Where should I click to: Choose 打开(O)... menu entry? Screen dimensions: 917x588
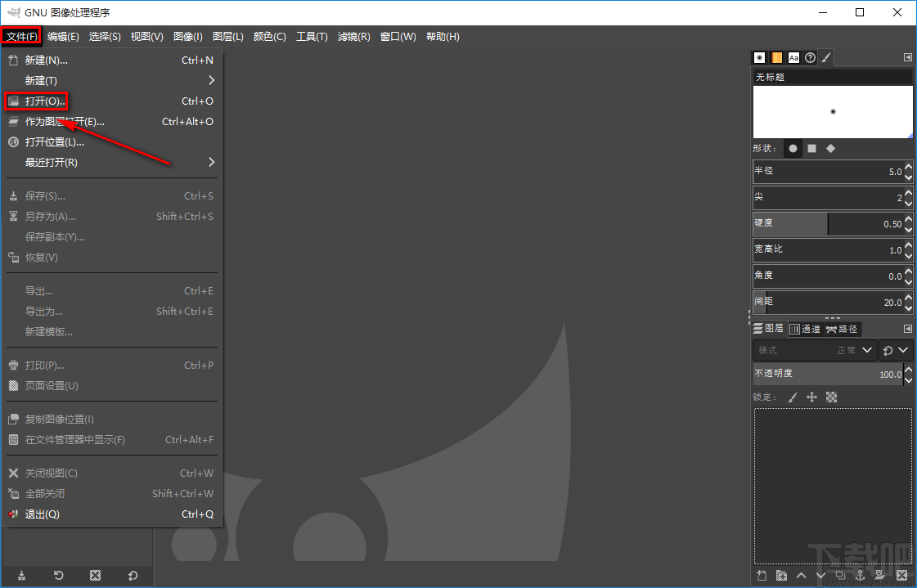click(x=112, y=101)
